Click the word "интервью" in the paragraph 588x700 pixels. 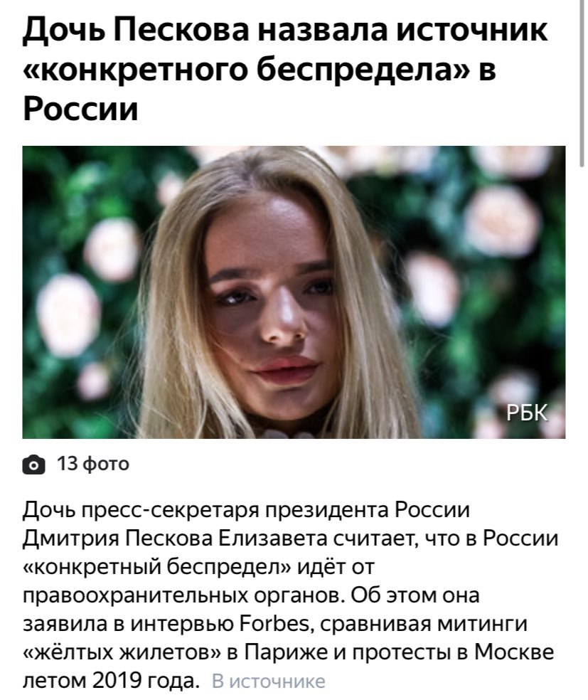182,624
